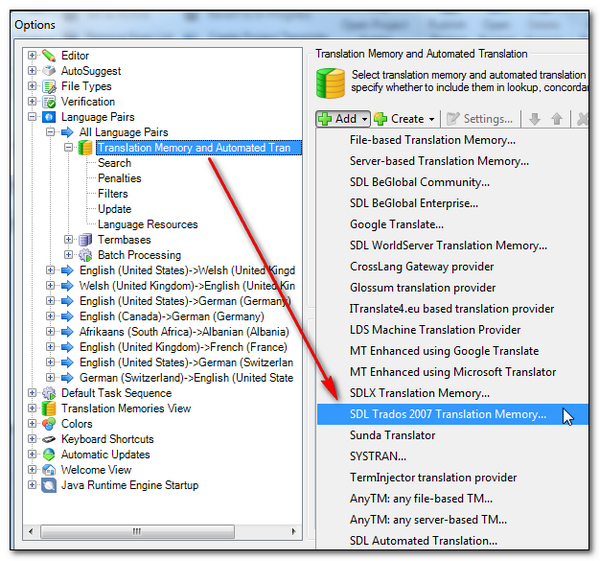The height and width of the screenshot is (561, 600).
Task: Click the move up arrow toolbar icon
Action: pos(557,119)
